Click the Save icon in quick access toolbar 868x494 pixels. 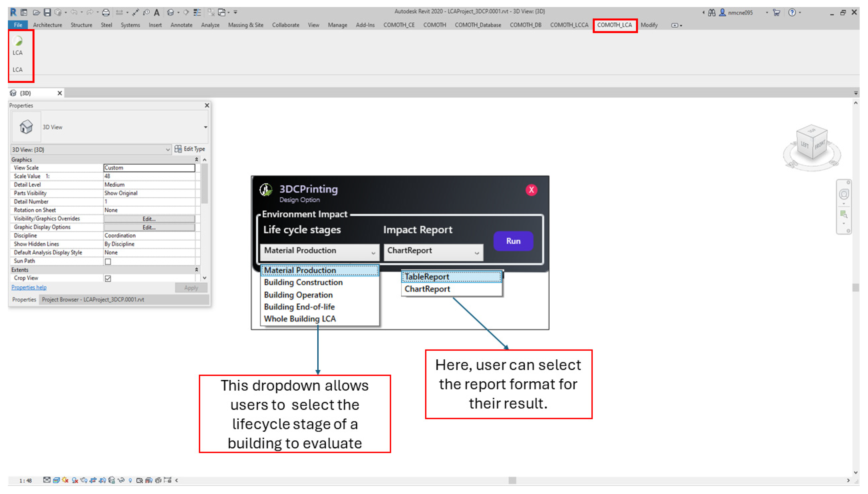pos(47,12)
